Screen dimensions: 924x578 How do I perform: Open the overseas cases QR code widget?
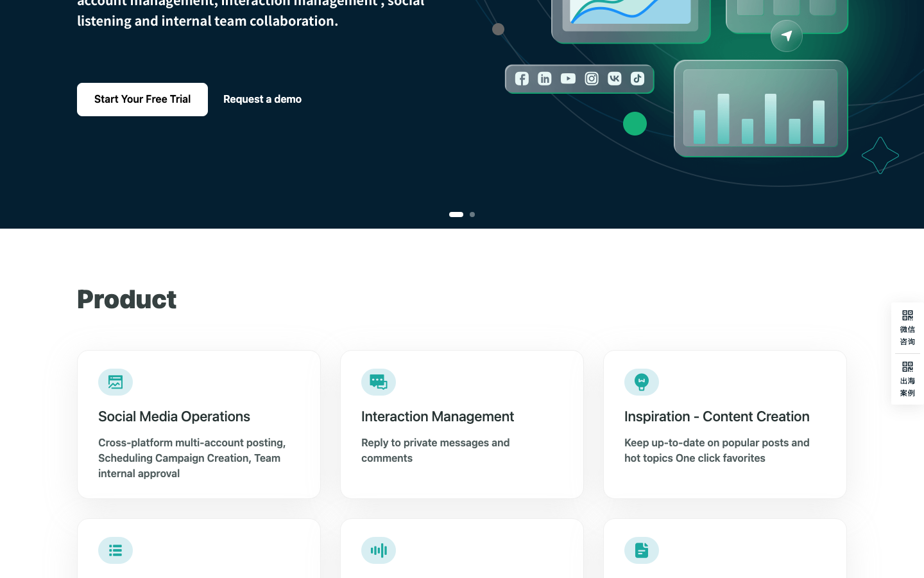point(907,379)
